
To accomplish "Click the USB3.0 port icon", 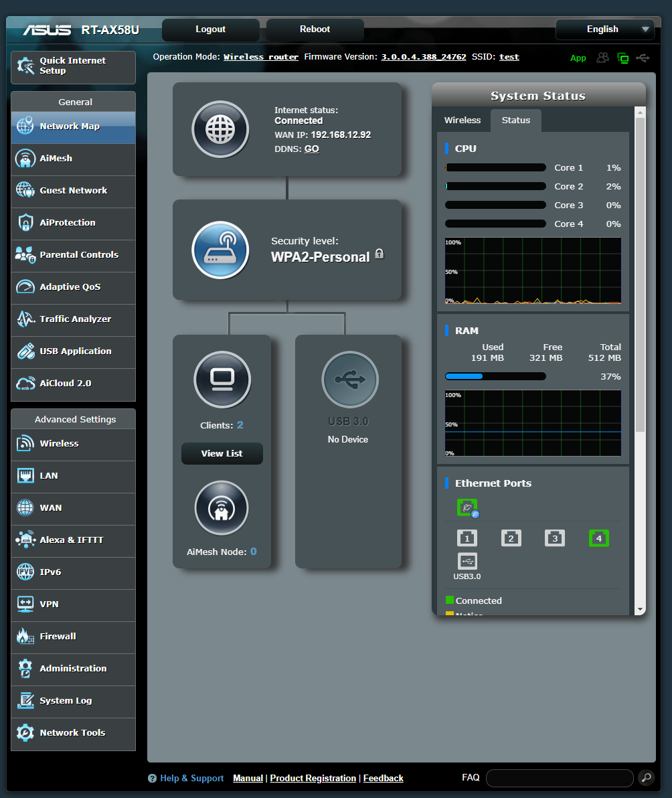I will point(467,562).
